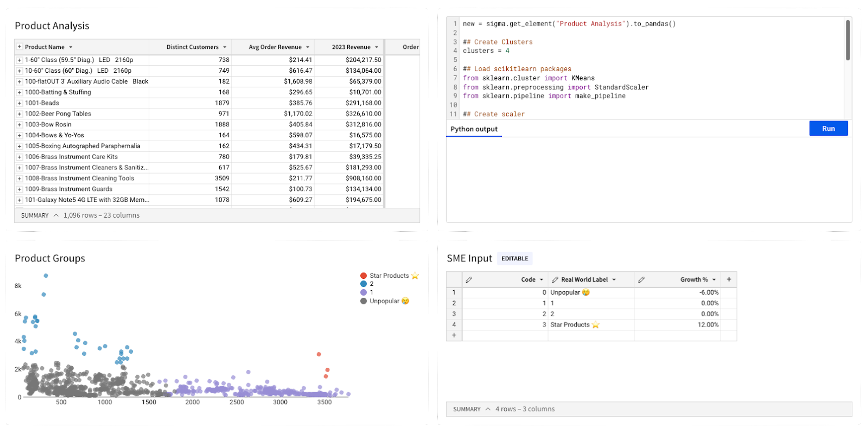
Task: Expand the 1001-Beads row
Action: (19, 103)
